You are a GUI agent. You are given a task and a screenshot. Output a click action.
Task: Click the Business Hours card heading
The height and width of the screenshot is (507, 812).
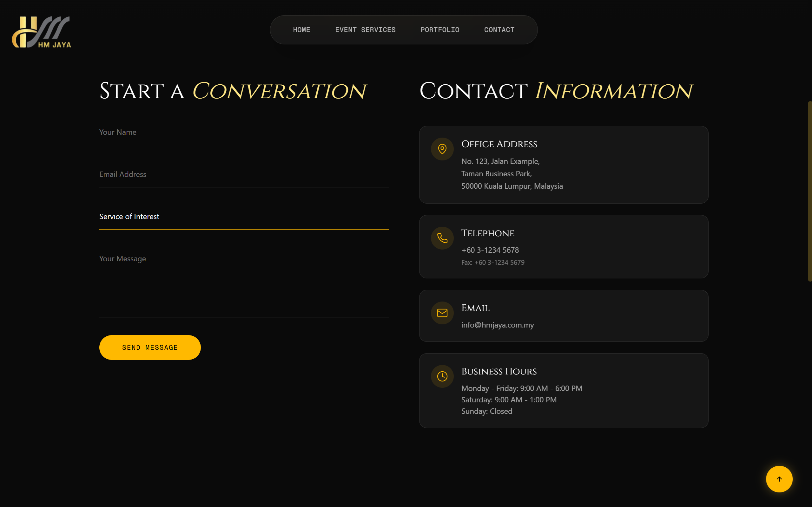498,372
